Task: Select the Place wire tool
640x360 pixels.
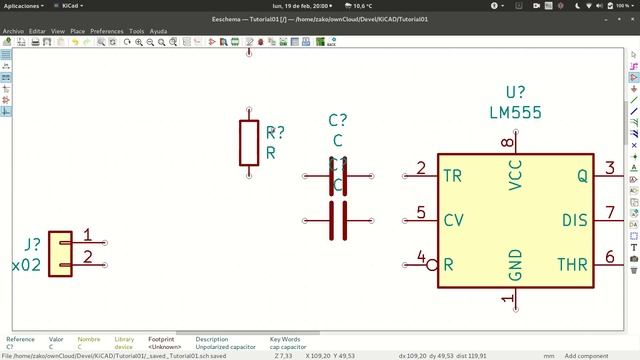Action: tap(634, 100)
